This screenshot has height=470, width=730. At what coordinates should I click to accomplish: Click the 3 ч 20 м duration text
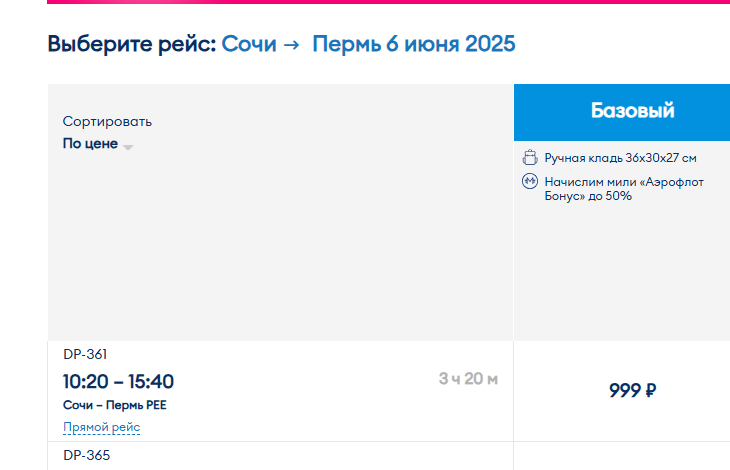click(468, 379)
